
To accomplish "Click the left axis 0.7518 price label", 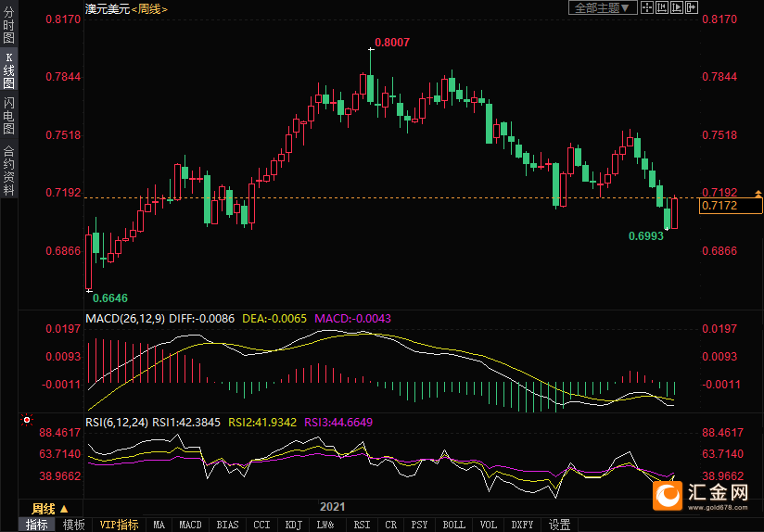I will tap(63, 135).
